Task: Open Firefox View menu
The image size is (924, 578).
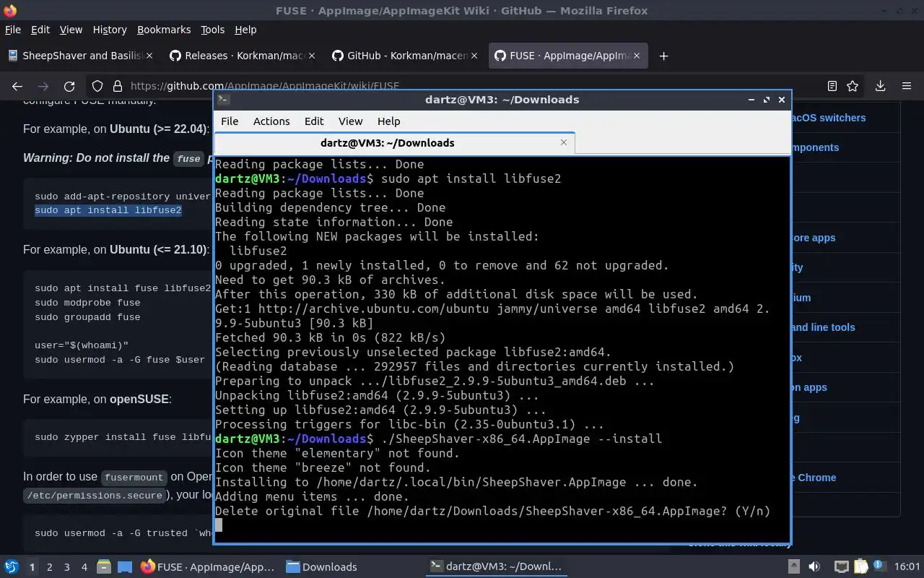Action: point(71,30)
